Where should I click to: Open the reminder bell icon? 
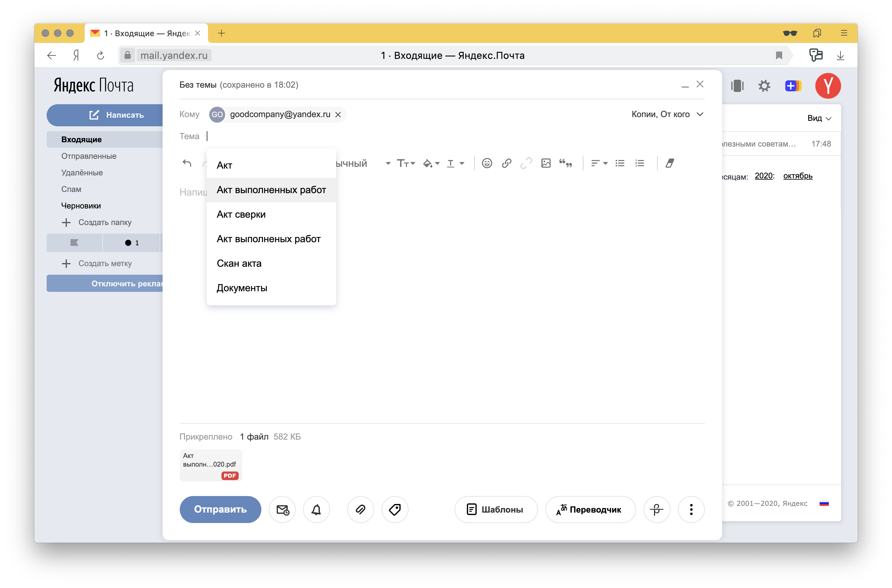click(x=316, y=509)
